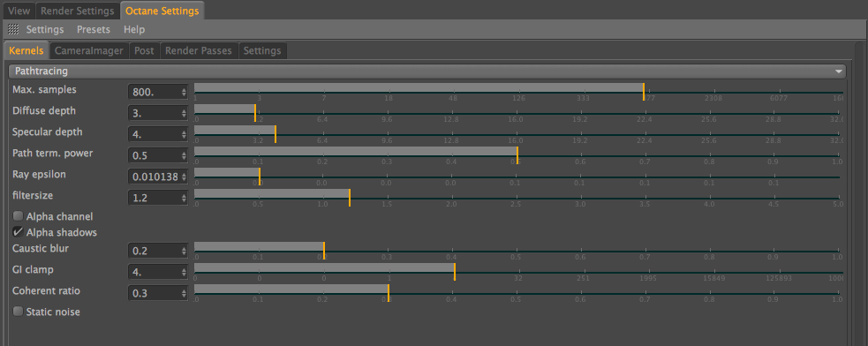The height and width of the screenshot is (346, 868).
Task: Click the Ray epsilon slider handle
Action: 260,176
